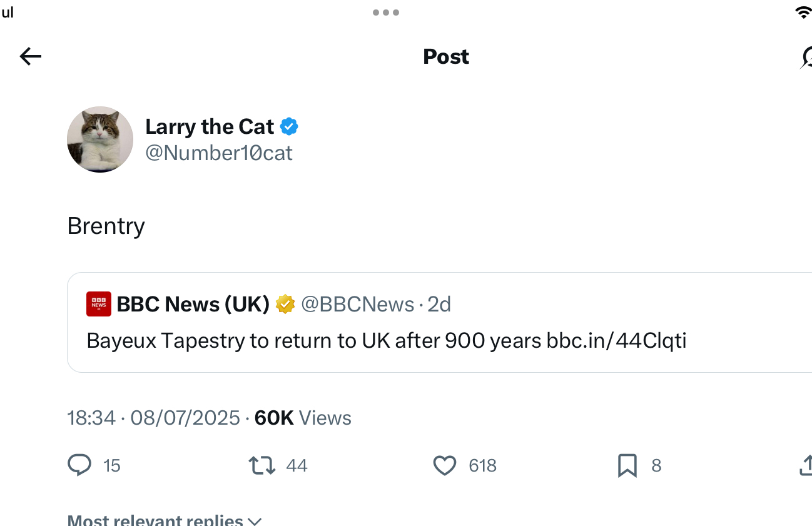Image resolution: width=812 pixels, height=526 pixels.
Task: Open the BBC News logo avatar
Action: [99, 304]
